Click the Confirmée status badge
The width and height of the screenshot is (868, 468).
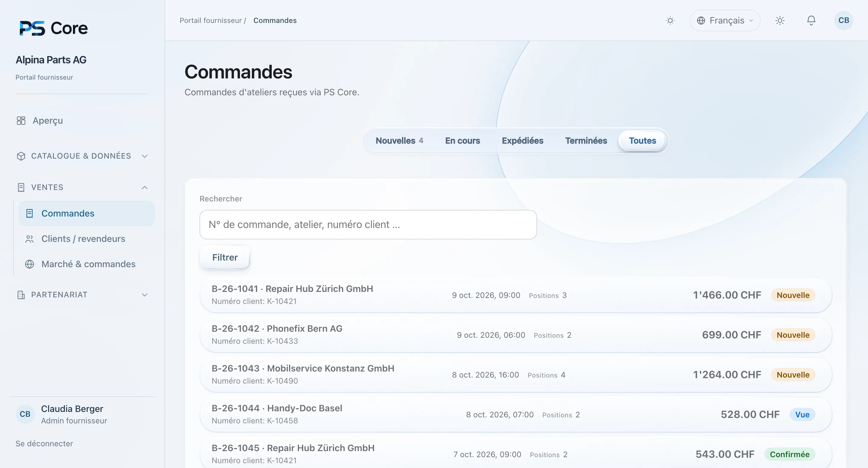tap(790, 454)
